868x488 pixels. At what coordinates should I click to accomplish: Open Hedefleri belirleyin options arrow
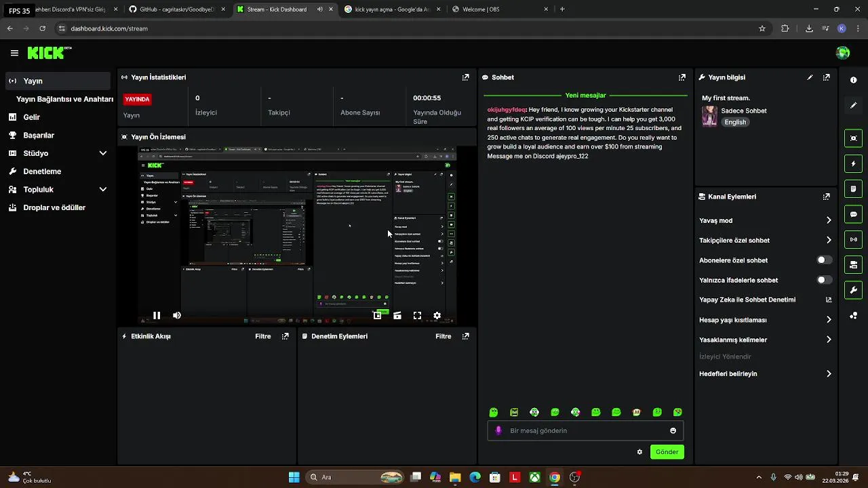click(829, 373)
